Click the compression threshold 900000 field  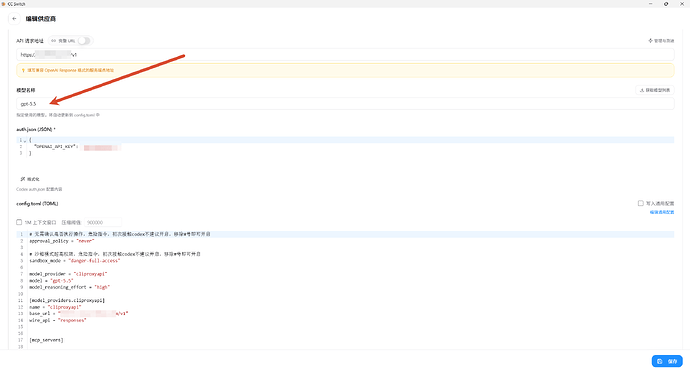tap(103, 222)
